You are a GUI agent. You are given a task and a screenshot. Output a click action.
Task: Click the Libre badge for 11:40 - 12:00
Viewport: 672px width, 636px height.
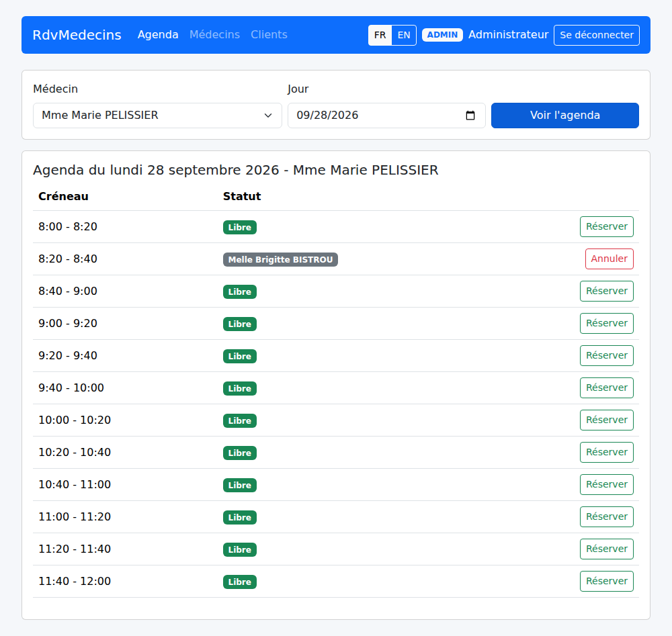pos(240,582)
